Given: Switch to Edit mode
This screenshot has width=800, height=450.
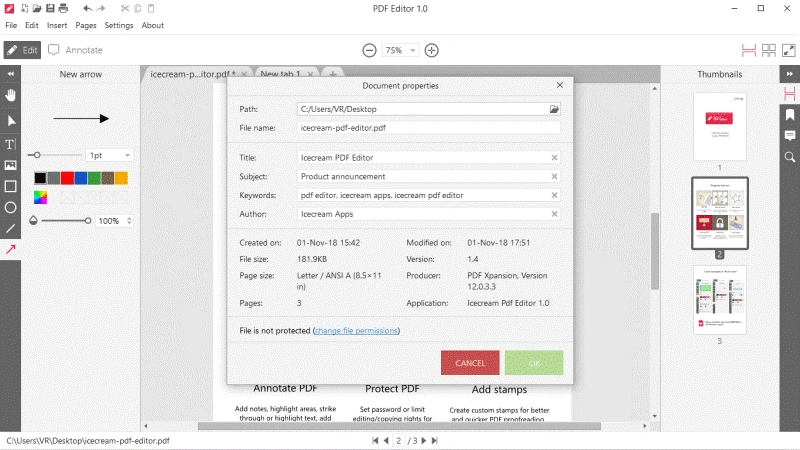Looking at the screenshot, I should [22, 50].
